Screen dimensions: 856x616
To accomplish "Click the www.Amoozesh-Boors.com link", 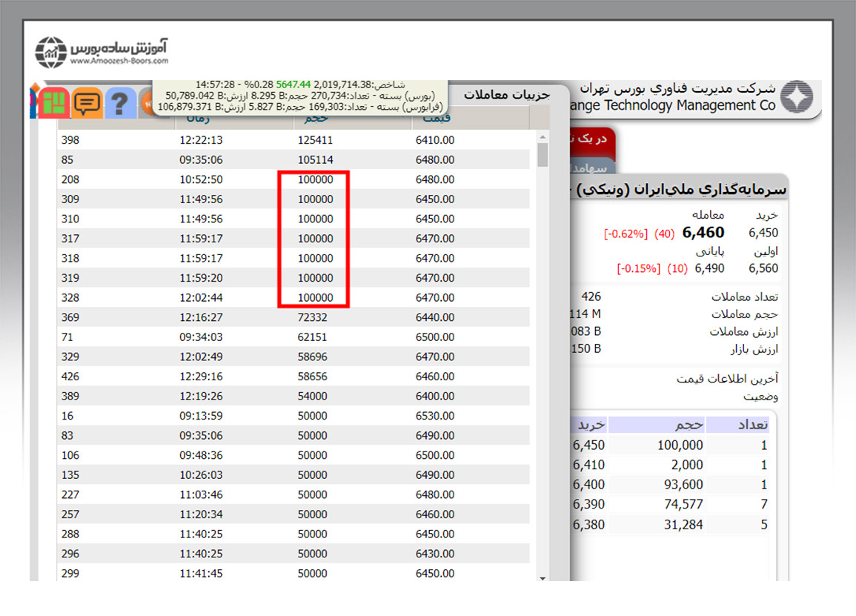I will (x=120, y=62).
